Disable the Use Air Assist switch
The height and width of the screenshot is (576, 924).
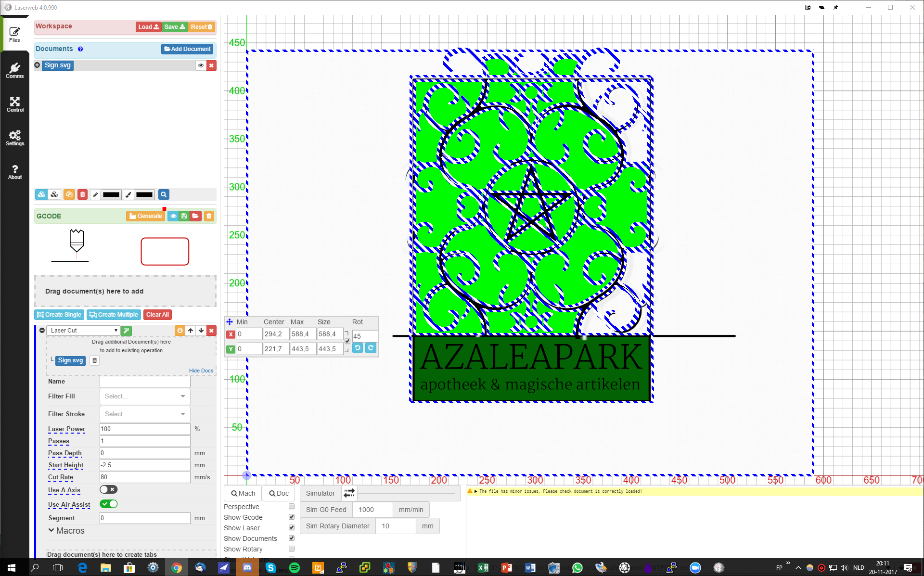108,504
